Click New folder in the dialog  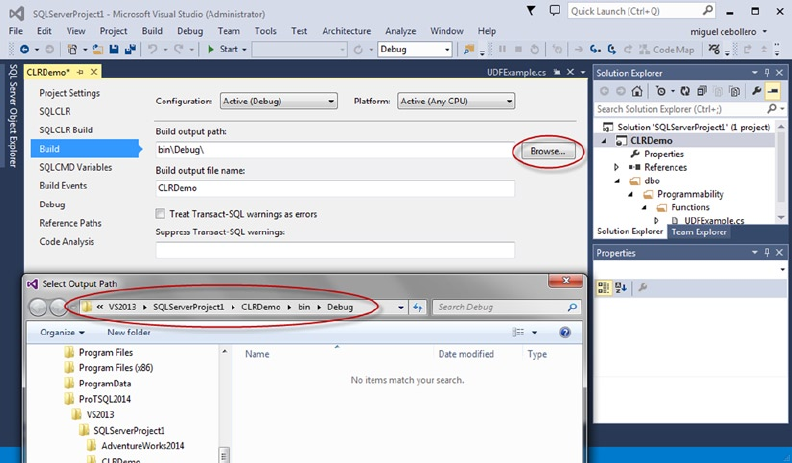[129, 332]
